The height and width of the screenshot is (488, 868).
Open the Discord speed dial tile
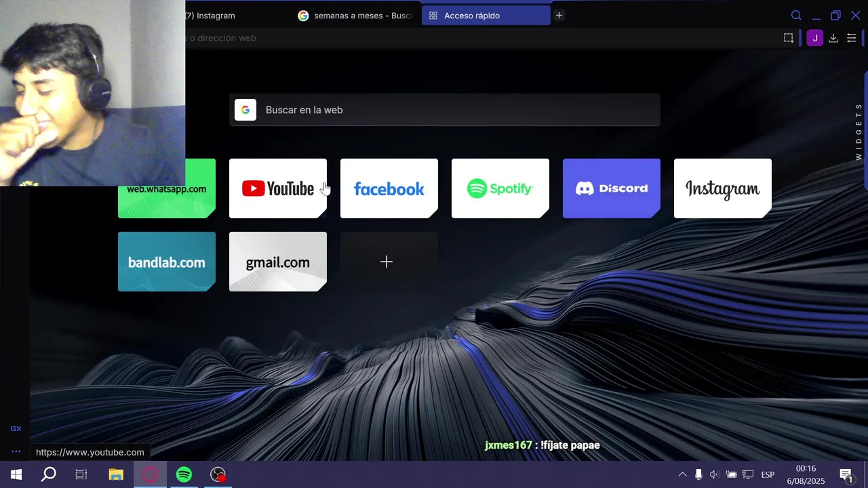click(612, 188)
